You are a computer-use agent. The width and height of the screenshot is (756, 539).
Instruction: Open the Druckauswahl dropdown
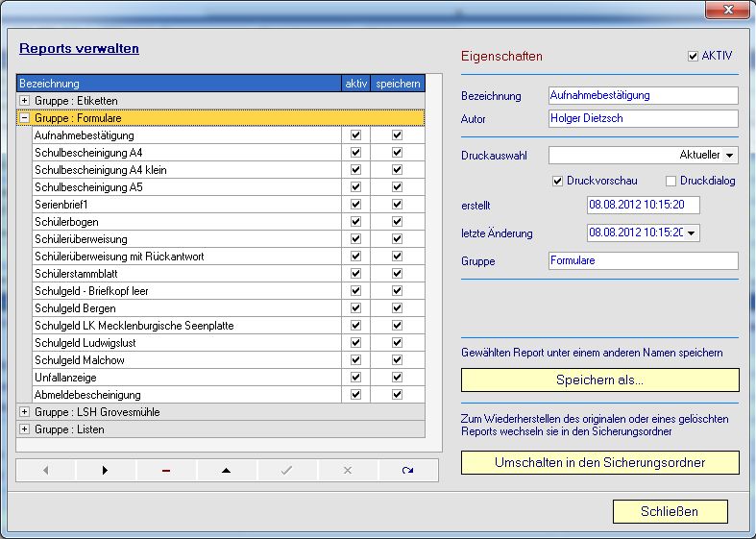[x=729, y=156]
